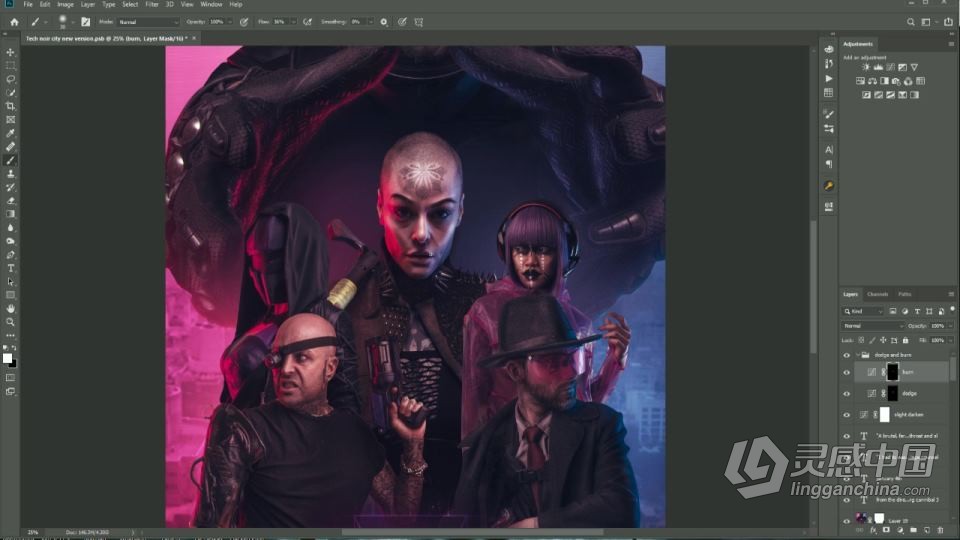
Task: Delete layer with trash icon
Action: (x=940, y=530)
